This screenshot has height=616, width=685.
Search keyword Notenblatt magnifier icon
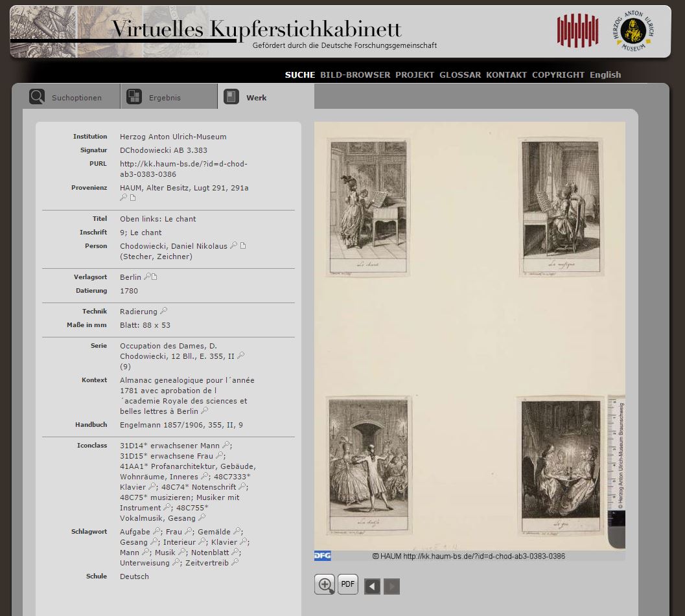click(235, 553)
